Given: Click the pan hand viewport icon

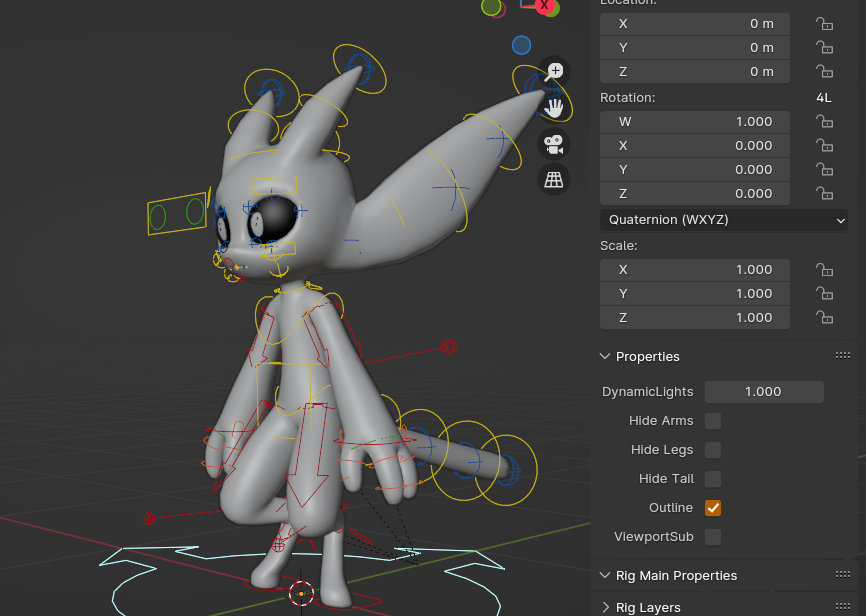Looking at the screenshot, I should tap(553, 108).
